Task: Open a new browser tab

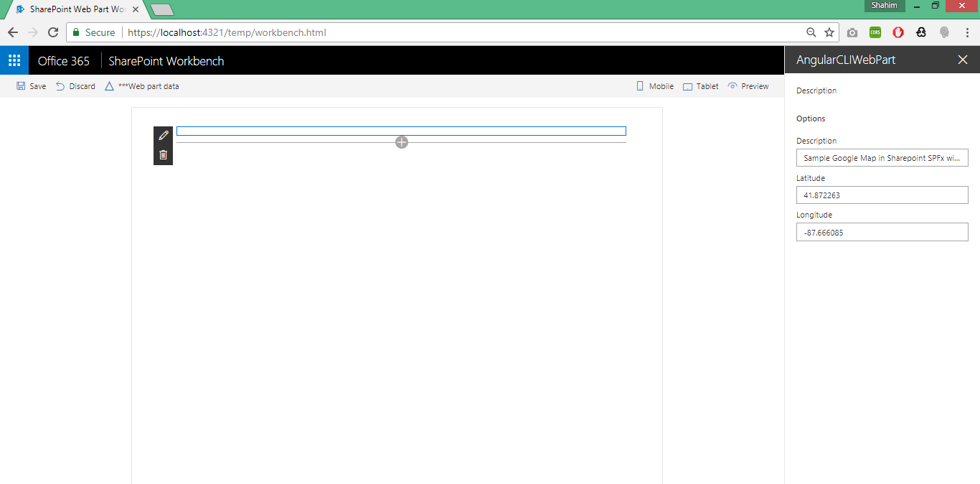Action: click(162, 10)
